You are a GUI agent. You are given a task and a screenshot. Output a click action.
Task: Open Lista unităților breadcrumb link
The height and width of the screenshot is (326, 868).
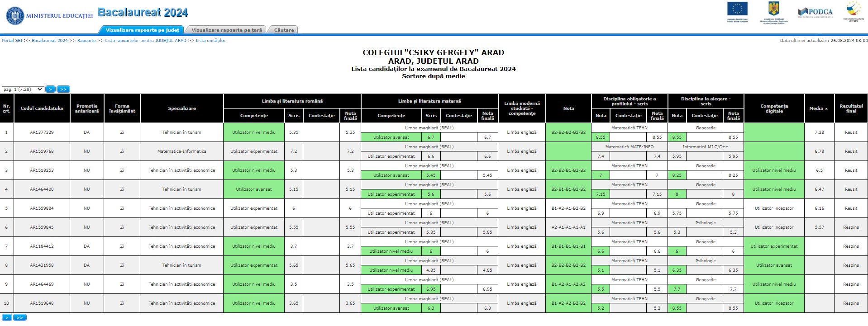[x=210, y=41]
